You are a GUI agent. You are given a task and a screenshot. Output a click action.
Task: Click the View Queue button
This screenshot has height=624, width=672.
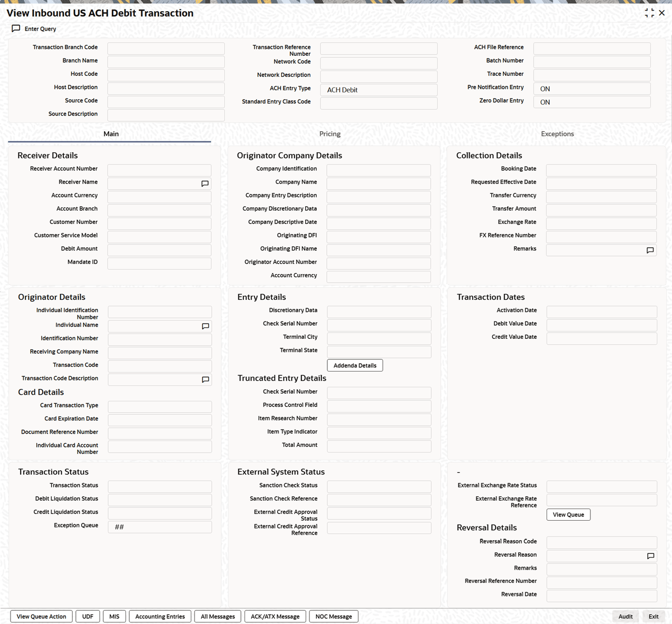pyautogui.click(x=568, y=514)
